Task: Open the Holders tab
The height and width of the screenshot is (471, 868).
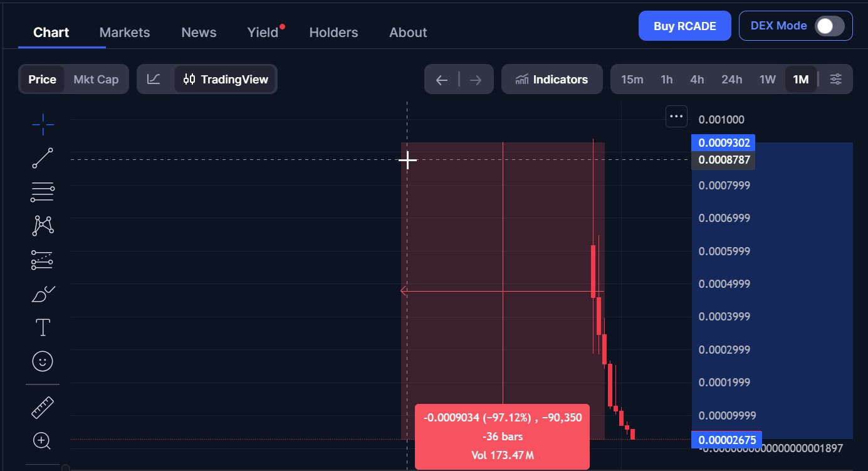Action: (333, 33)
